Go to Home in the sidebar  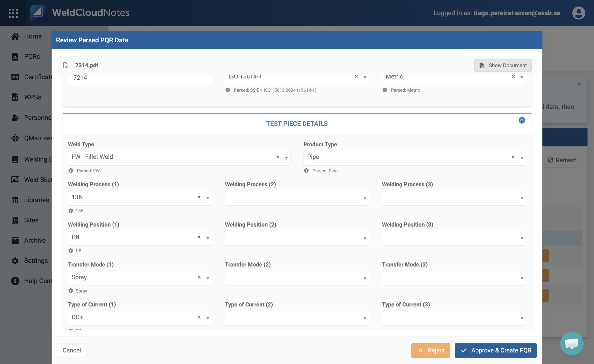point(33,36)
